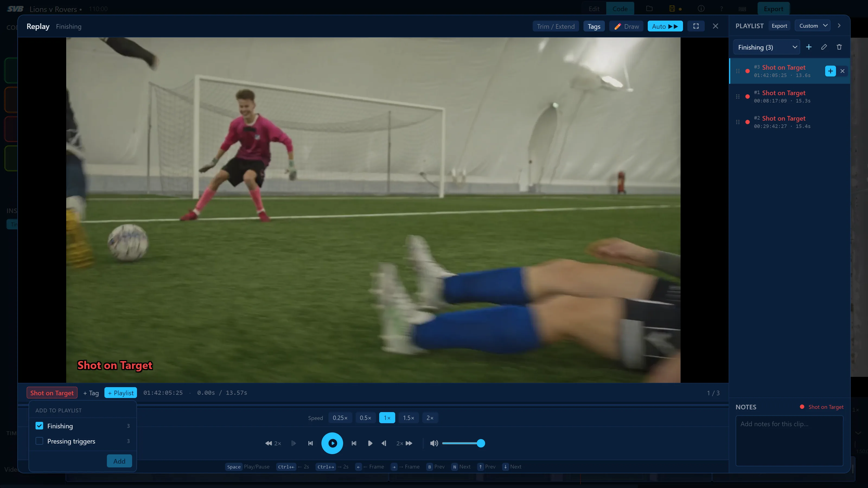Set playback speed to 1.5×
This screenshot has height=488, width=868.
pyautogui.click(x=409, y=418)
